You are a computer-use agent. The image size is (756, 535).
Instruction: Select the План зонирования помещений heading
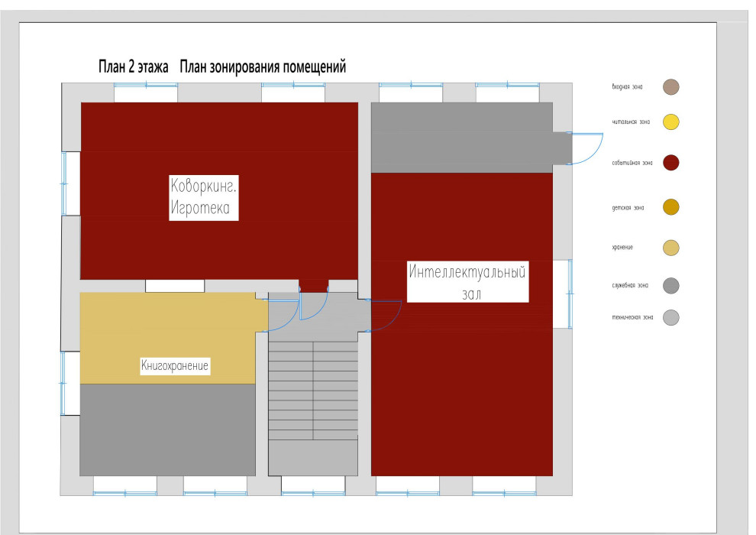coord(263,67)
